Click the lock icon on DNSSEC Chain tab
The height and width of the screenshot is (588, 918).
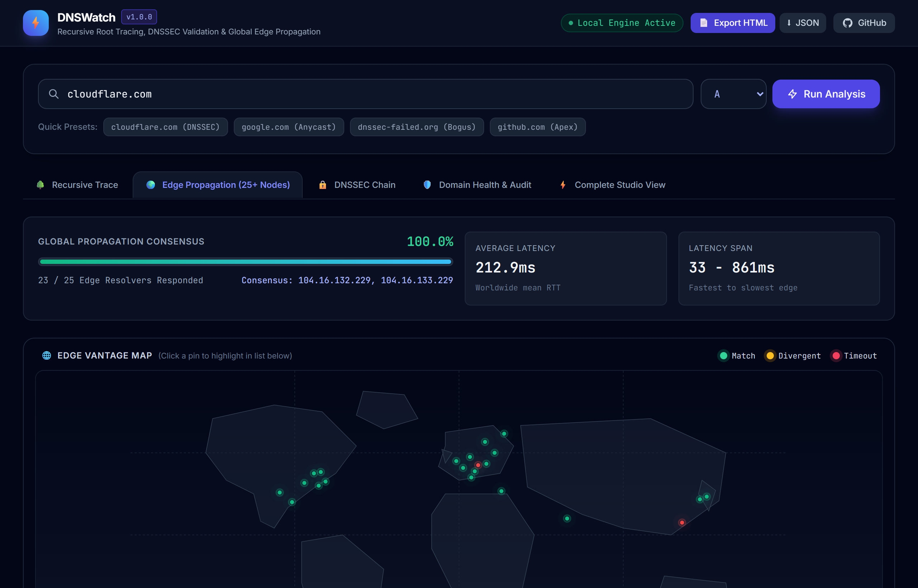click(323, 185)
